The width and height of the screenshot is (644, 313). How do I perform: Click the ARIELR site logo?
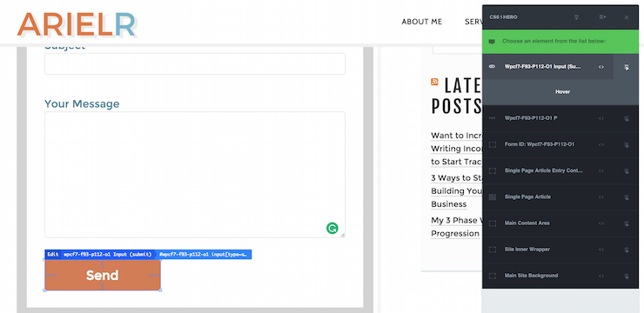[77, 24]
